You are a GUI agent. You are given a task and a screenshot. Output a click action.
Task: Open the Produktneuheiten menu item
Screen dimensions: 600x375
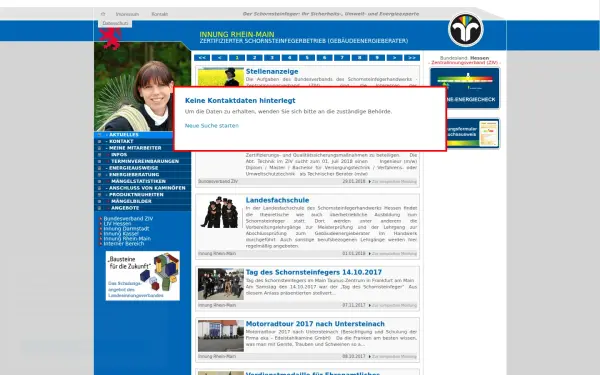pos(142,195)
